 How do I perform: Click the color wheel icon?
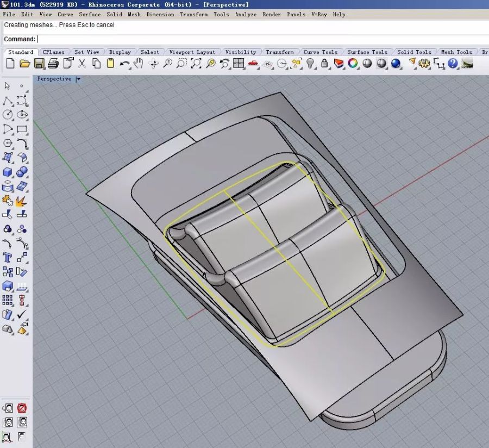tap(353, 64)
